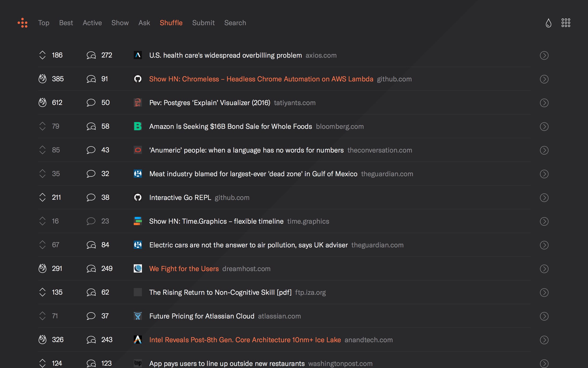Expand arrow for Chromeless Show HN story

click(544, 79)
